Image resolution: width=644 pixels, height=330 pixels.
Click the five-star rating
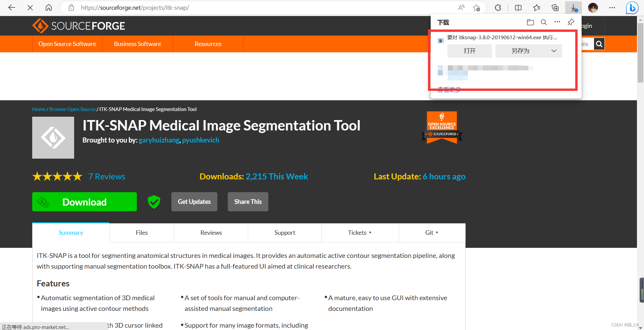(57, 176)
